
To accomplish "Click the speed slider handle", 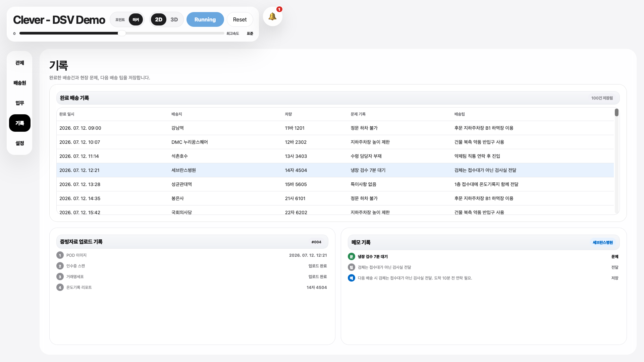I will click(122, 33).
